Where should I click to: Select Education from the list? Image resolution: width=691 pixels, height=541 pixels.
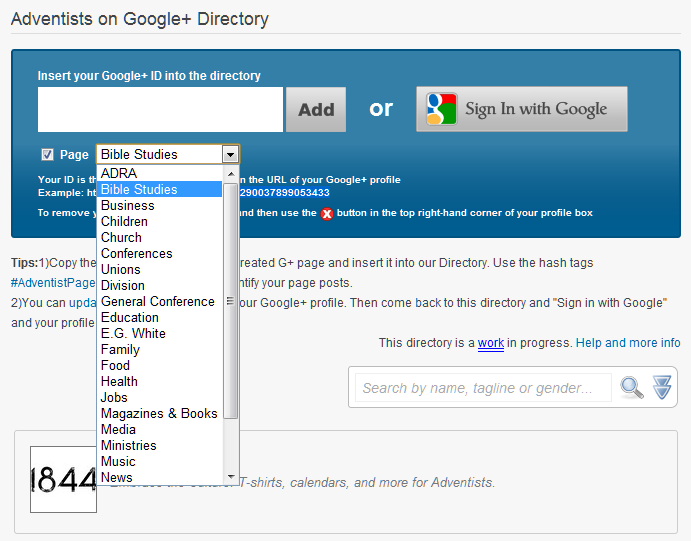[160, 317]
